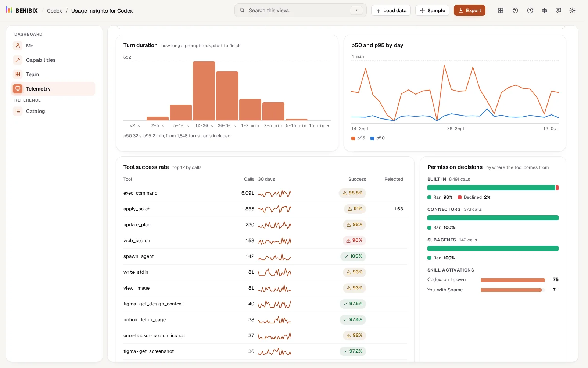This screenshot has height=368, width=588.
Task: Click the Sample button
Action: pos(432,10)
